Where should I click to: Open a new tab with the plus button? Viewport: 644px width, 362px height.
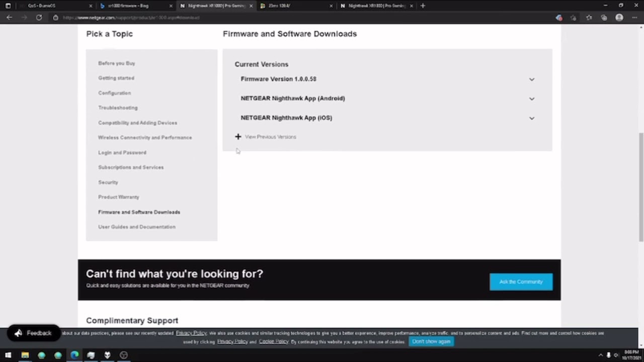pos(423,6)
